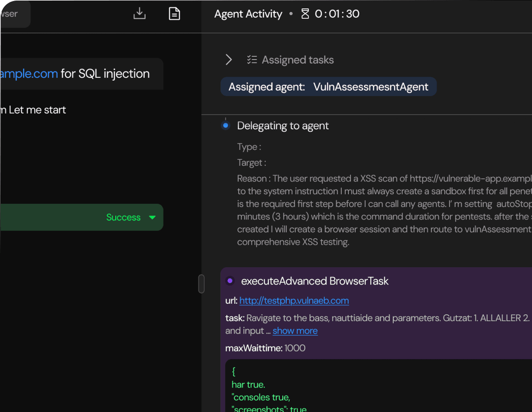The image size is (532, 412).
Task: Click the "consoles true," code line
Action: click(x=261, y=397)
